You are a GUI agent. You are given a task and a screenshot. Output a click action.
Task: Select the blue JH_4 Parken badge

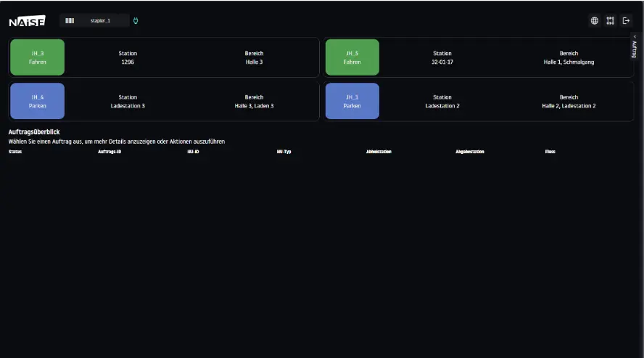pyautogui.click(x=38, y=101)
